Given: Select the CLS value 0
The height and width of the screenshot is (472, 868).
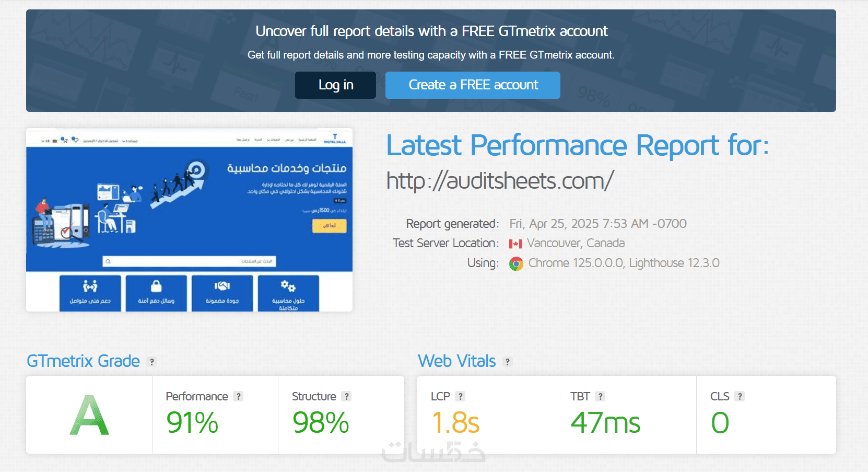Looking at the screenshot, I should point(720,422).
